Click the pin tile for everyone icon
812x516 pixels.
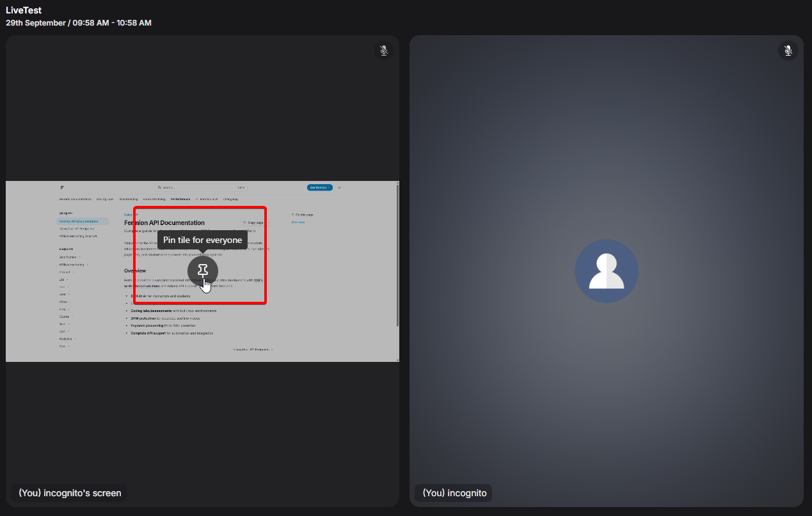pos(203,270)
